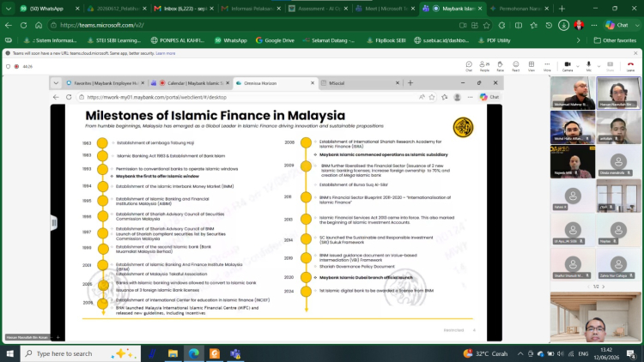Open Other favorites folder
The width and height of the screenshot is (644, 362).
616,40
